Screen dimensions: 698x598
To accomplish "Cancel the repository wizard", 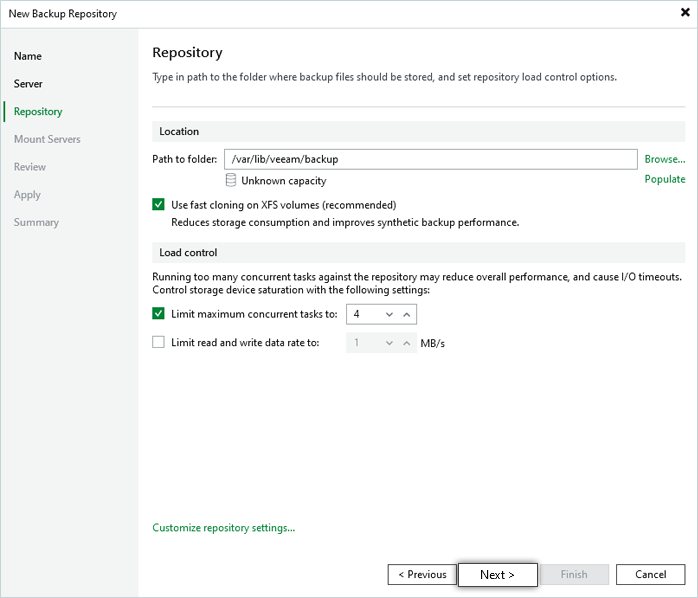I will pos(650,575).
